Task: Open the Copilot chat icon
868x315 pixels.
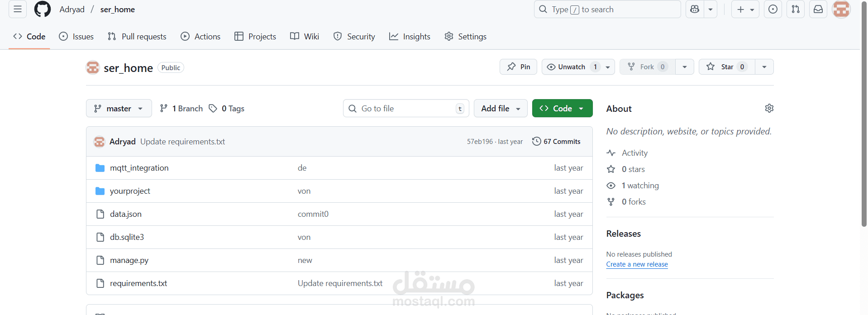Action: tap(695, 9)
